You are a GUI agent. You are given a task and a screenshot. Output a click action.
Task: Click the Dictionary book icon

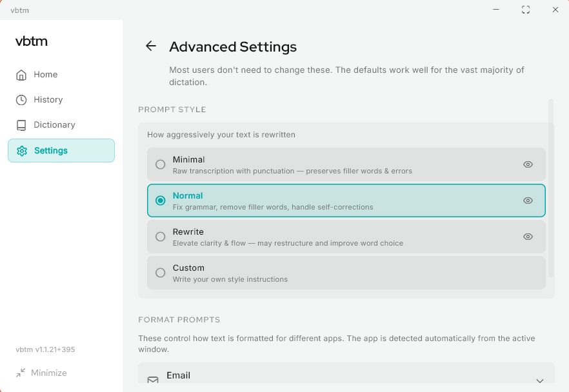pyautogui.click(x=21, y=125)
